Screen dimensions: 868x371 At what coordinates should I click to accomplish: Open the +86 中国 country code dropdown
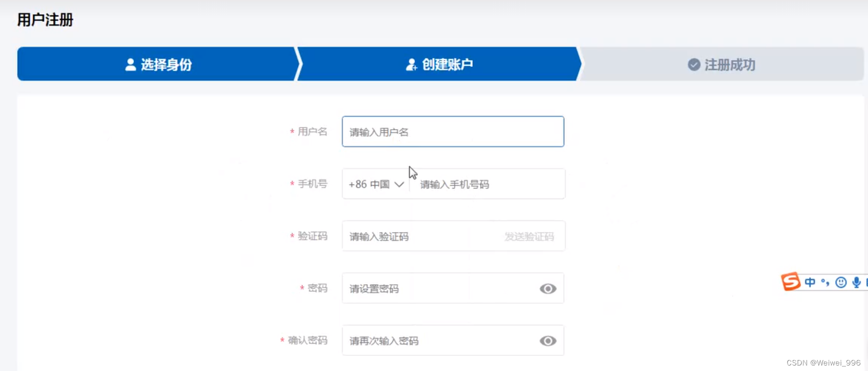pos(376,184)
